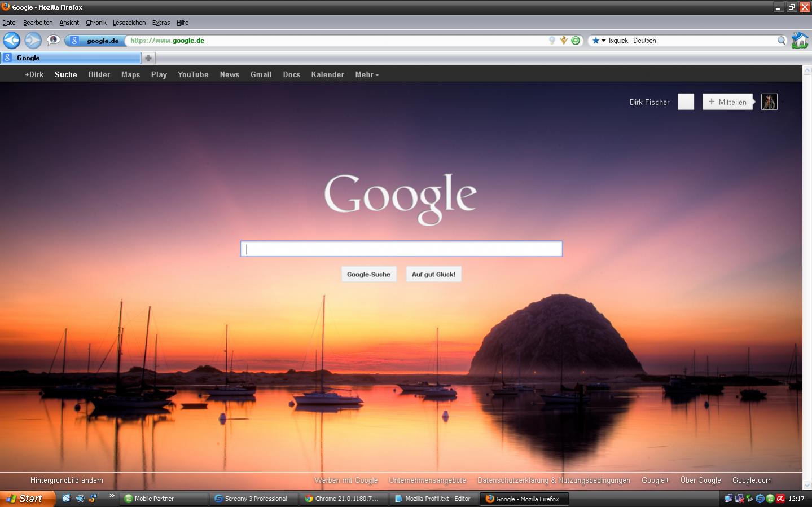Open the Chronik menu
Image resolution: width=812 pixels, height=507 pixels.
click(x=96, y=23)
